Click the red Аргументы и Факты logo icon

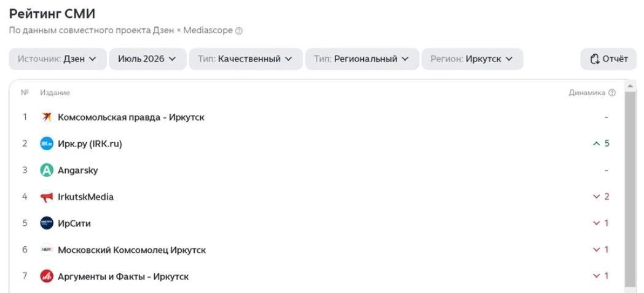[x=47, y=276]
